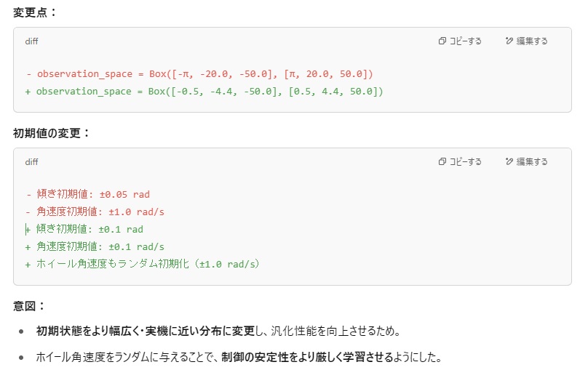Viewport: 588px width, 378px height.
Task: Click the copy icon in the observation_space code block
Action: point(442,41)
